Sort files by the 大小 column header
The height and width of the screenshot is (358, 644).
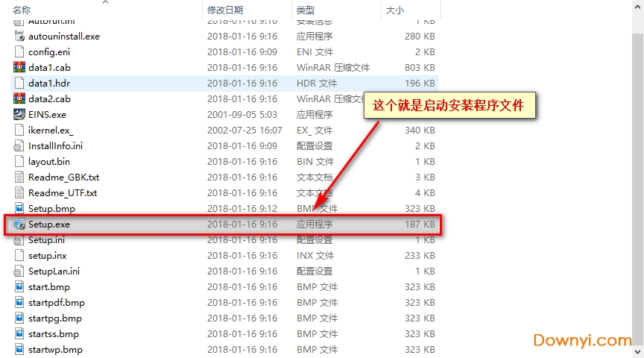coord(395,10)
